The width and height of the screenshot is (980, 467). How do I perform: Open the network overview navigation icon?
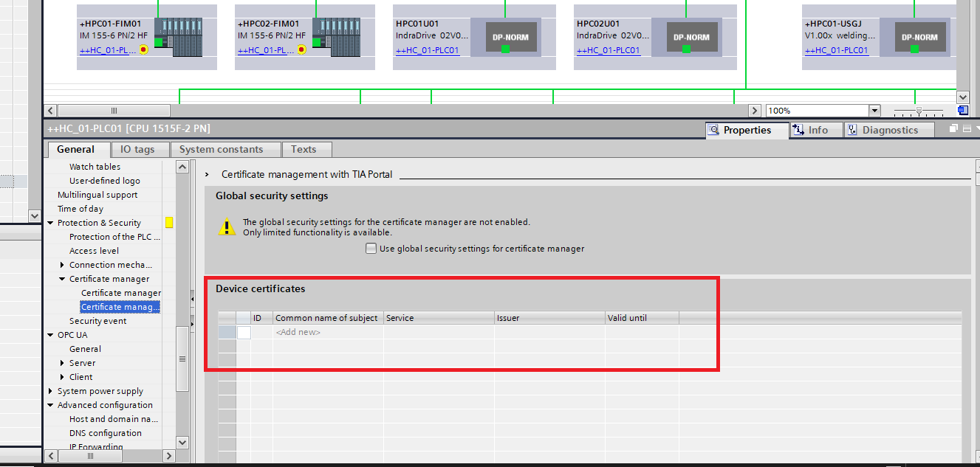coord(962,111)
